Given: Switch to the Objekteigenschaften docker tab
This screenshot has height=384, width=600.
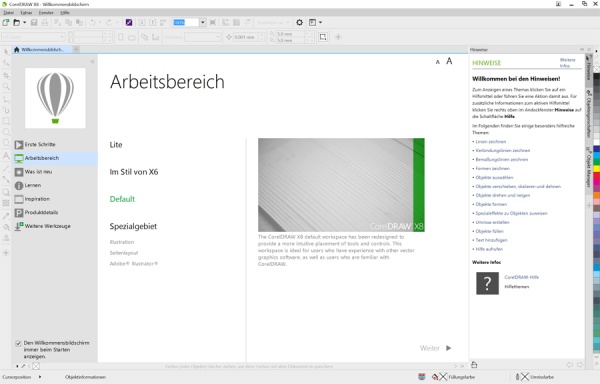Looking at the screenshot, I should [x=589, y=114].
